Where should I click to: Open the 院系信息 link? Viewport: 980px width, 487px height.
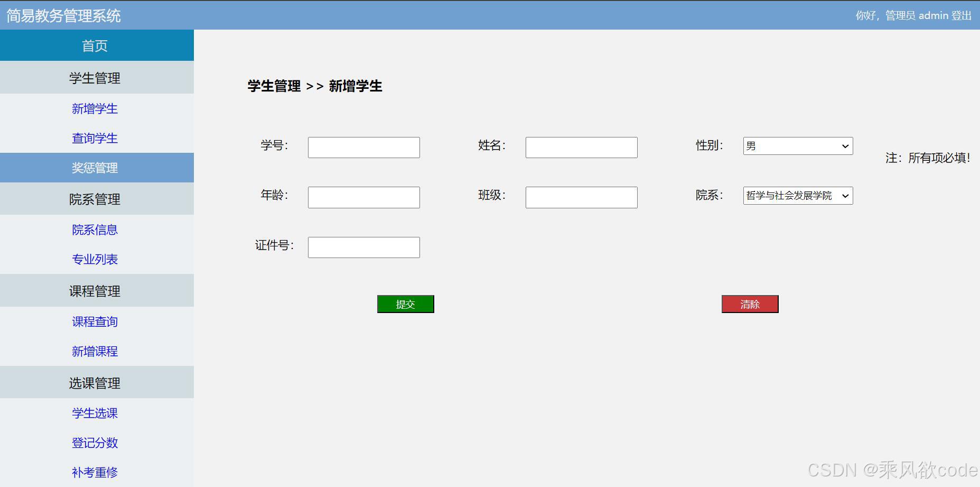pyautogui.click(x=95, y=229)
